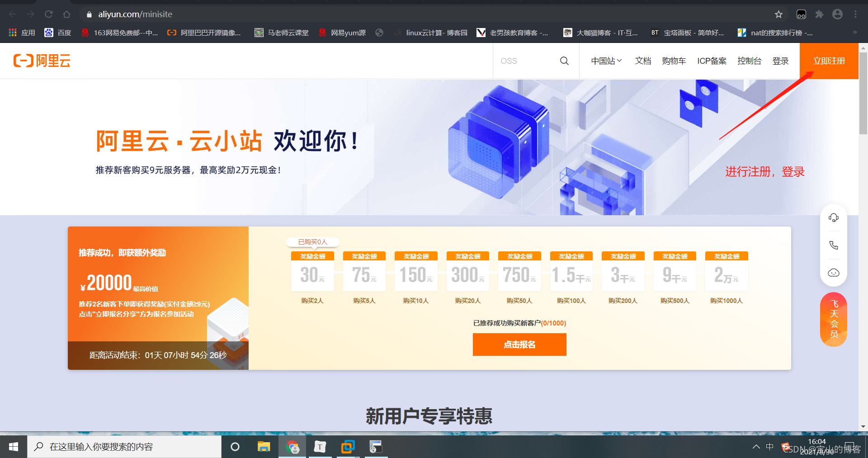Image resolution: width=868 pixels, height=458 pixels.
Task: Open File Explorer from the taskbar
Action: 264,447
